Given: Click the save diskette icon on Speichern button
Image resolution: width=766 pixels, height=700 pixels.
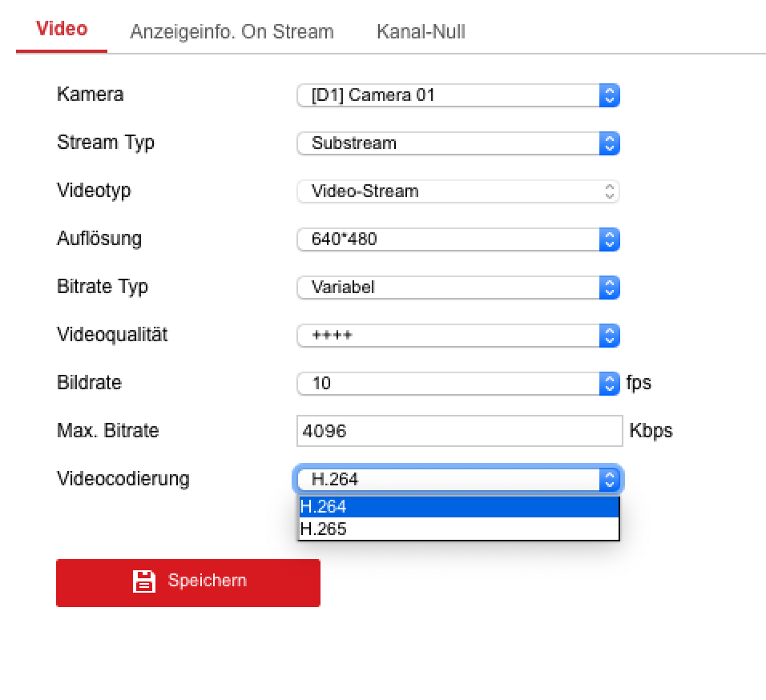Looking at the screenshot, I should pyautogui.click(x=145, y=581).
